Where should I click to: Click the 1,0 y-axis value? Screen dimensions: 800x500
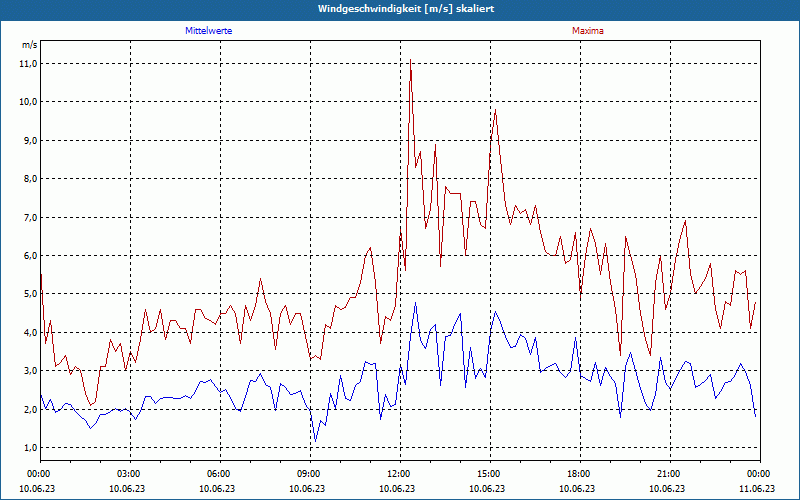tap(30, 448)
